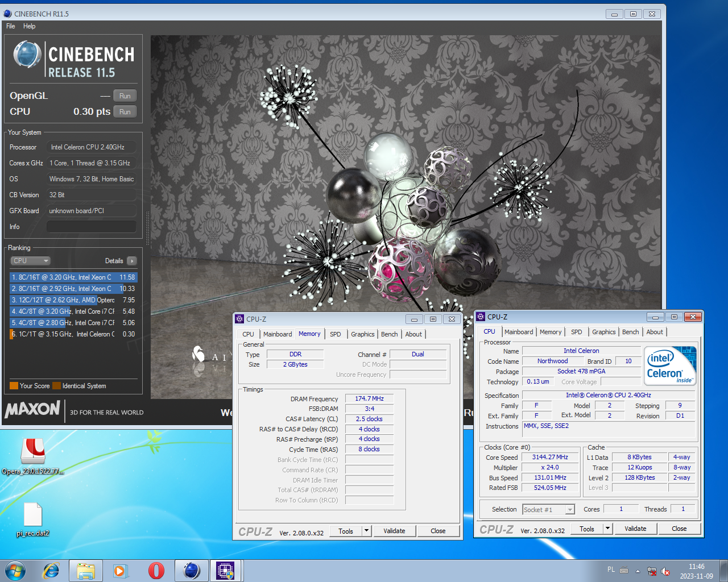728x582 pixels.
Task: Select ranking row 8C/16T @ 3.20 GHz Xeon
Action: pyautogui.click(x=73, y=277)
